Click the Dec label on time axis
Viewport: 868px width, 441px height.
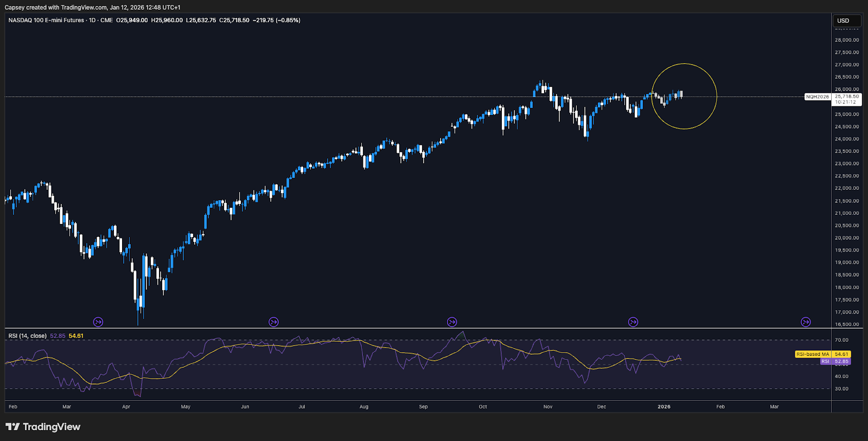[602, 407]
